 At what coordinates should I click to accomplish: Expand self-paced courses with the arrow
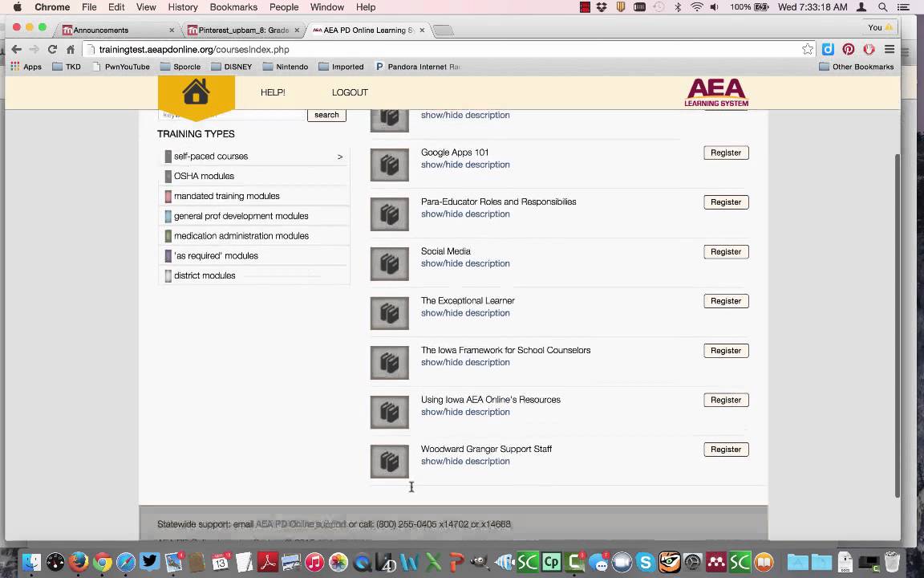[340, 157]
